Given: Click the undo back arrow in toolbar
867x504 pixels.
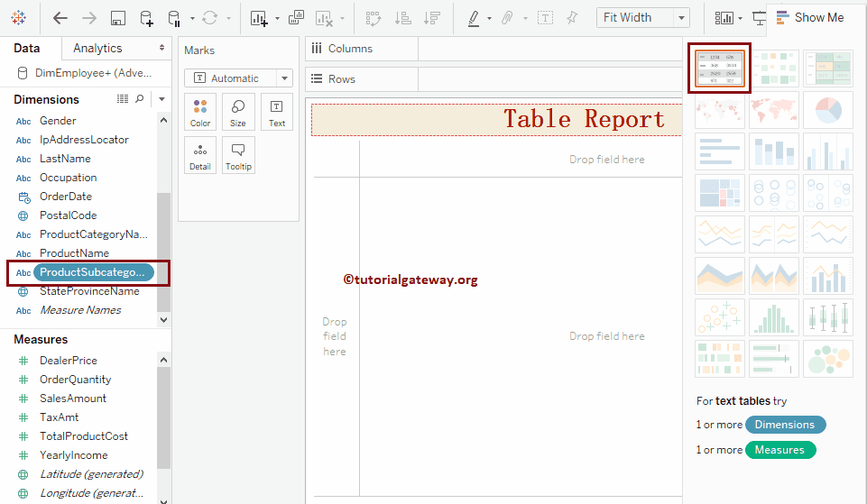Looking at the screenshot, I should 60,18.
